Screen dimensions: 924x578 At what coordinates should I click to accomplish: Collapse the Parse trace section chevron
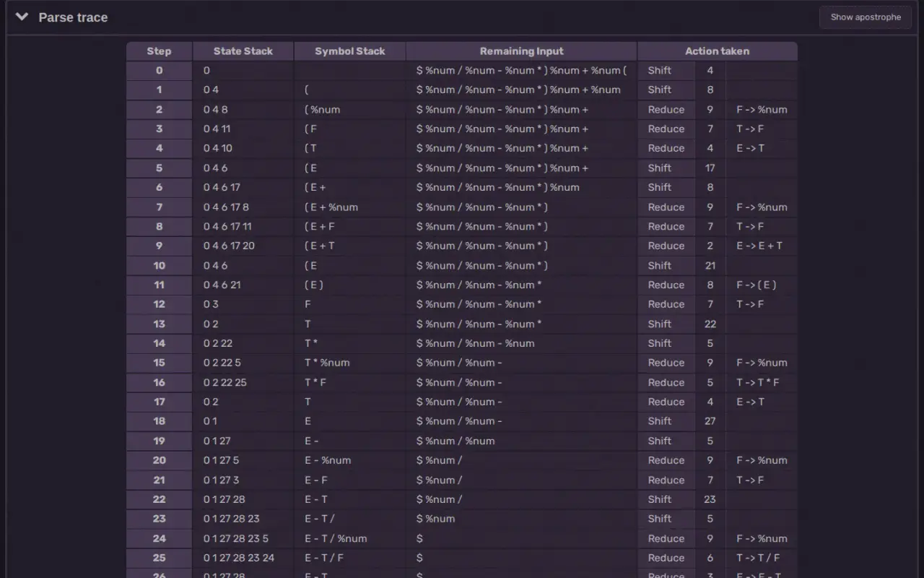(x=22, y=17)
